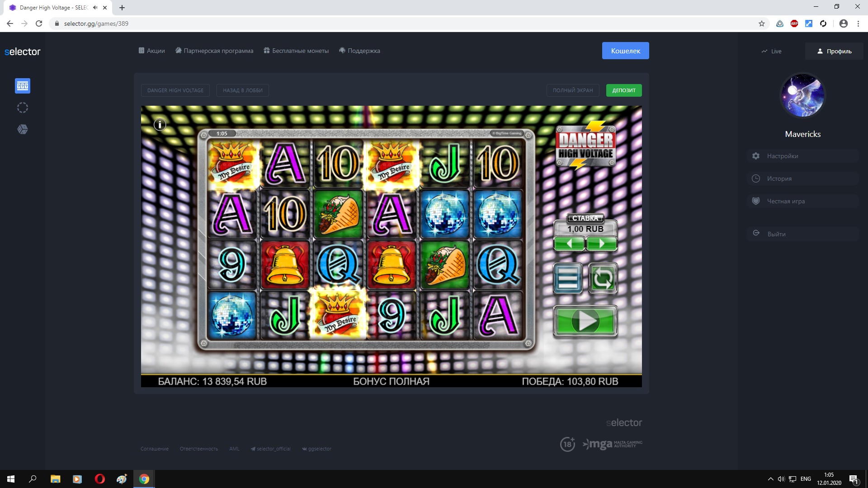Open the Кошелек wallet
The image size is (868, 488).
point(626,51)
